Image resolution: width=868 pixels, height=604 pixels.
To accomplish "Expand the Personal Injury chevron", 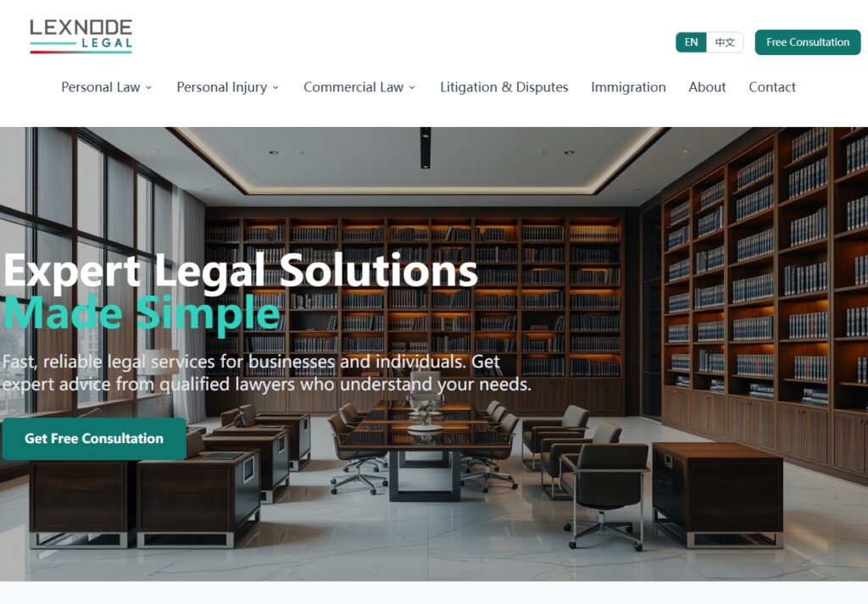I will point(275,87).
